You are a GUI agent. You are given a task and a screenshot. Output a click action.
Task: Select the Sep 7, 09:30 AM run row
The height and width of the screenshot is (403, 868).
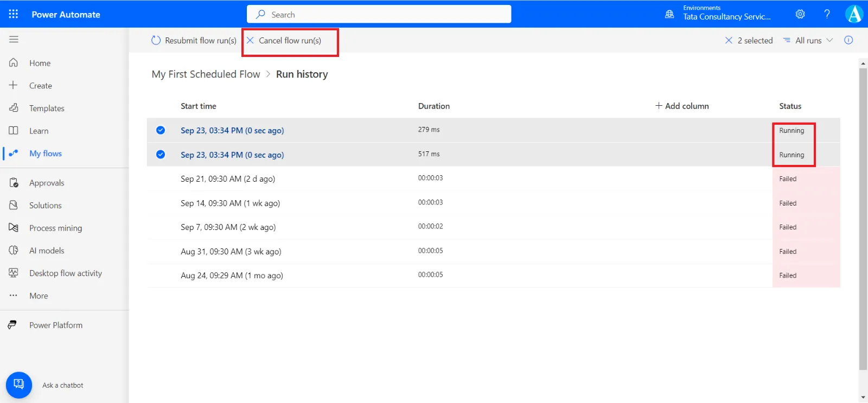pyautogui.click(x=493, y=227)
